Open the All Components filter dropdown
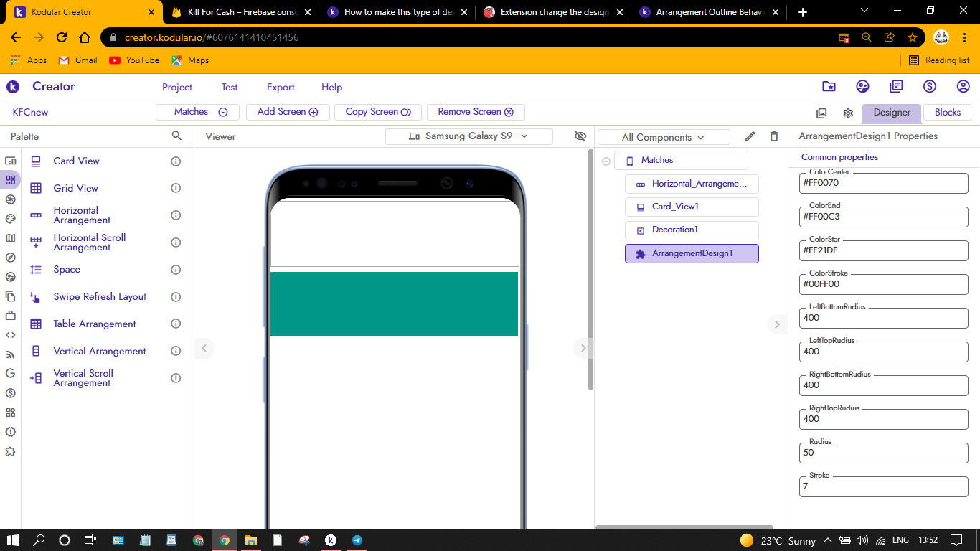The width and height of the screenshot is (980, 551). [664, 137]
